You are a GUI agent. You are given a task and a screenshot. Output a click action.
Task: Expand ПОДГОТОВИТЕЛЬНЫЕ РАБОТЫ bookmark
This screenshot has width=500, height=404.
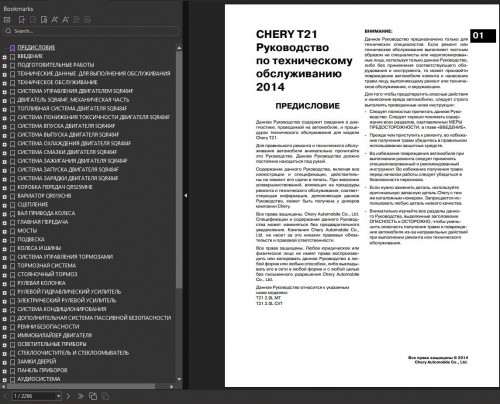[5, 66]
